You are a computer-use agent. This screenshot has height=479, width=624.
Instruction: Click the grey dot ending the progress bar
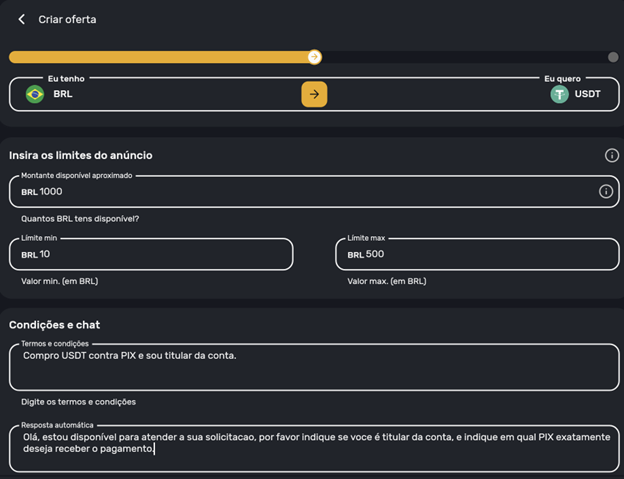613,57
